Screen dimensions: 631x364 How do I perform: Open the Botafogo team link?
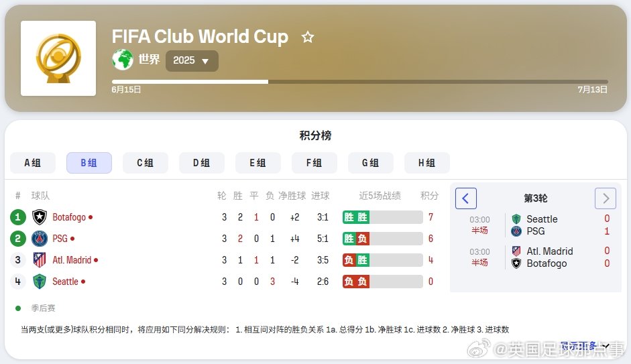pyautogui.click(x=69, y=217)
